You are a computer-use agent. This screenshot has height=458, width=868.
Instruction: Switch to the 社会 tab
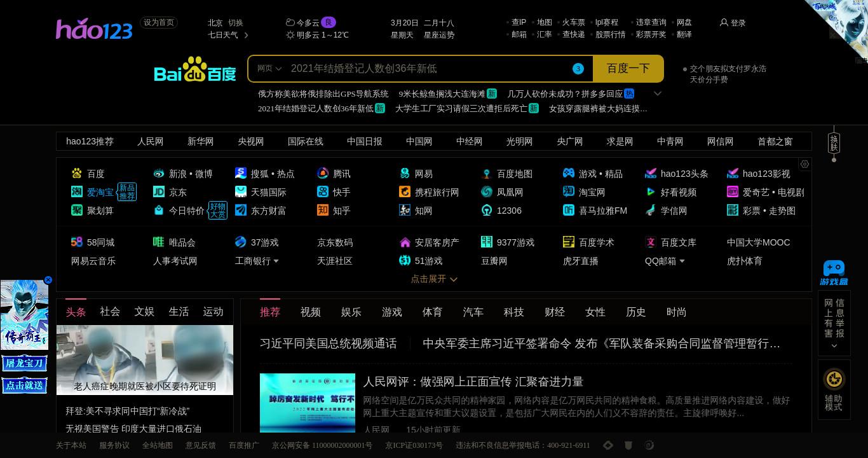[x=110, y=312]
